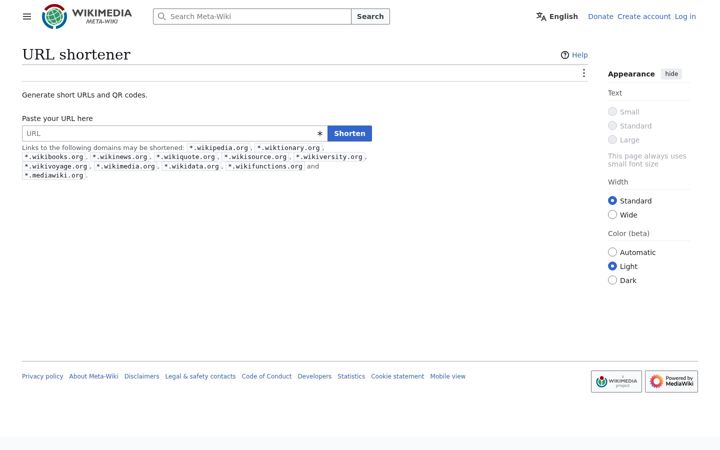Hide the Appearance panel
The width and height of the screenshot is (720, 450).
pos(671,74)
